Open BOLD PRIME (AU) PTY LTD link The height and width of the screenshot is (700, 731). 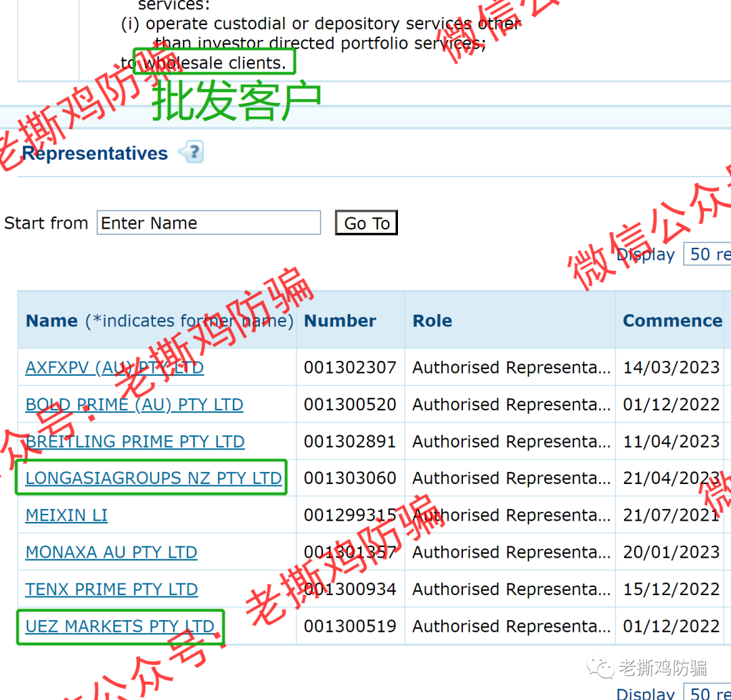point(134,404)
